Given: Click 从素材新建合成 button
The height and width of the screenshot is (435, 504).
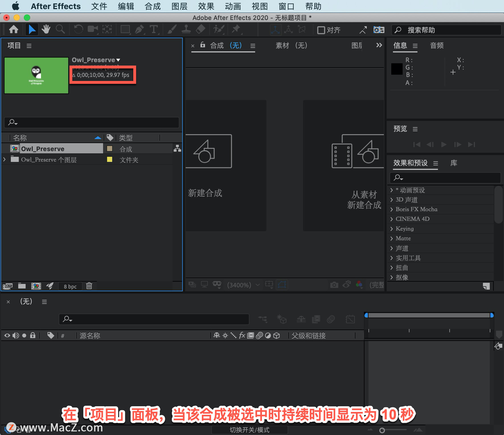Looking at the screenshot, I should coord(344,165).
